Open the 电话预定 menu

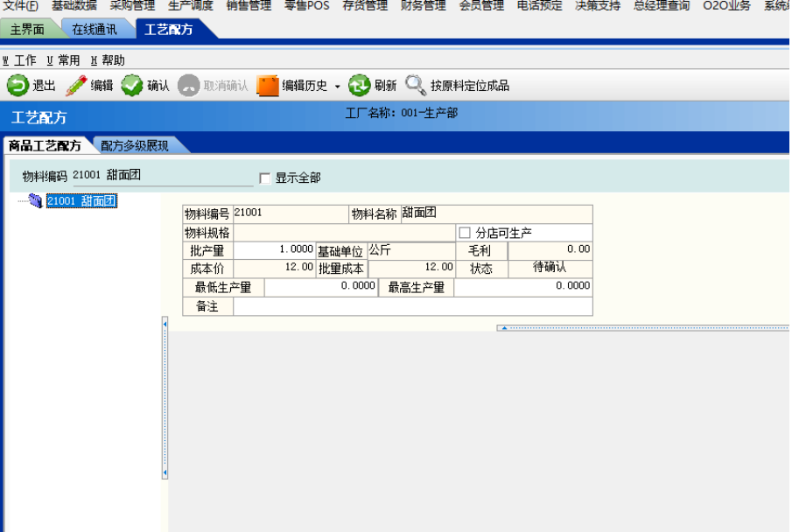click(539, 5)
